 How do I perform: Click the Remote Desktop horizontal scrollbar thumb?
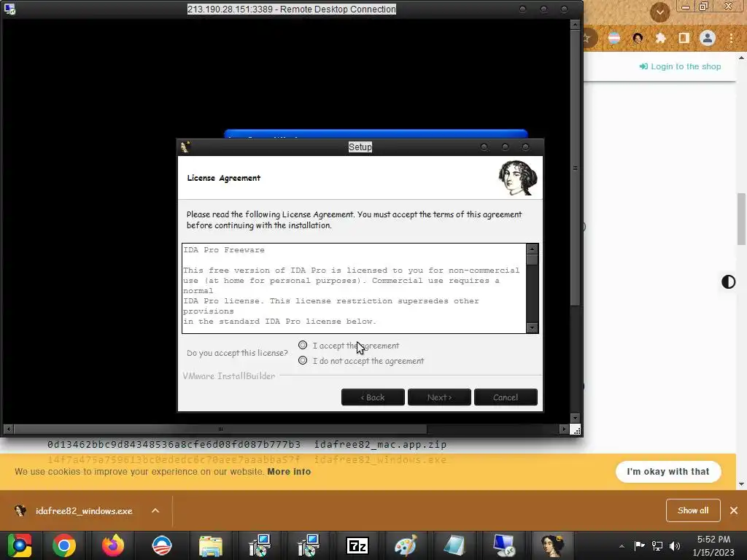220,429
